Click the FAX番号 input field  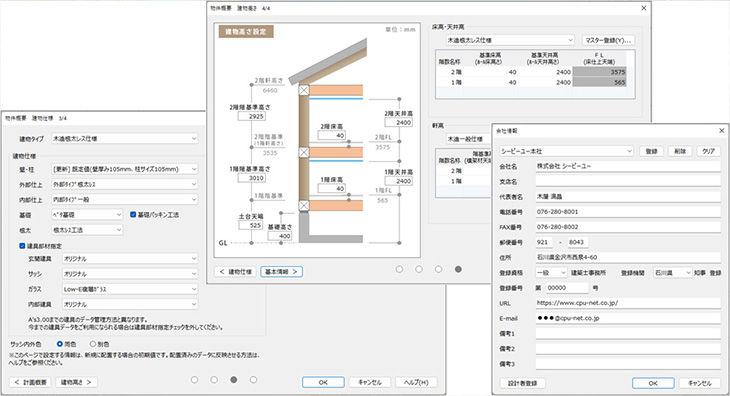pyautogui.click(x=628, y=227)
